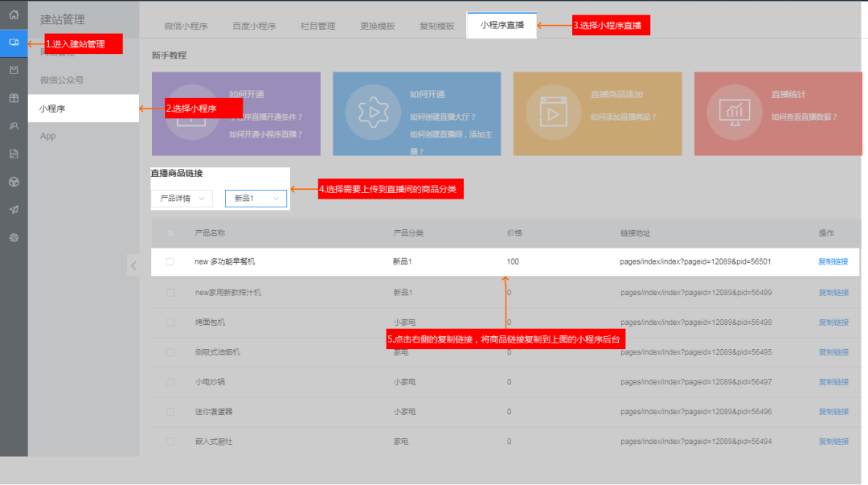Viewport: 868px width, 485px height.
Task: Open the Mail envelope icon in sidebar
Action: click(13, 71)
